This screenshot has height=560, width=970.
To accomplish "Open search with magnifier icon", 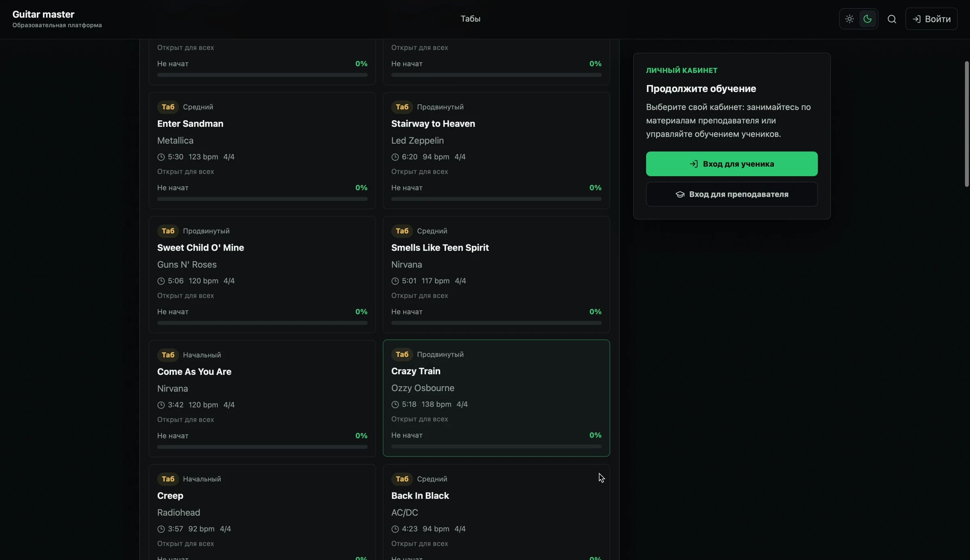I will coord(892,19).
